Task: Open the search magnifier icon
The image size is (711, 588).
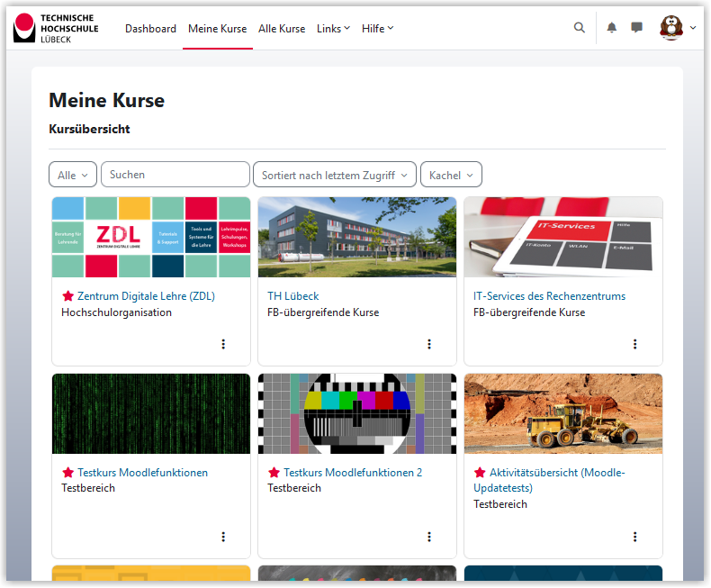Action: tap(579, 28)
